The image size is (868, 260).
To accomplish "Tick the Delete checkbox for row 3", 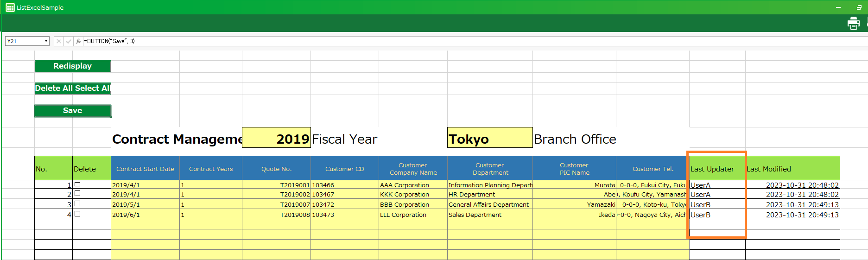I will click(x=77, y=203).
